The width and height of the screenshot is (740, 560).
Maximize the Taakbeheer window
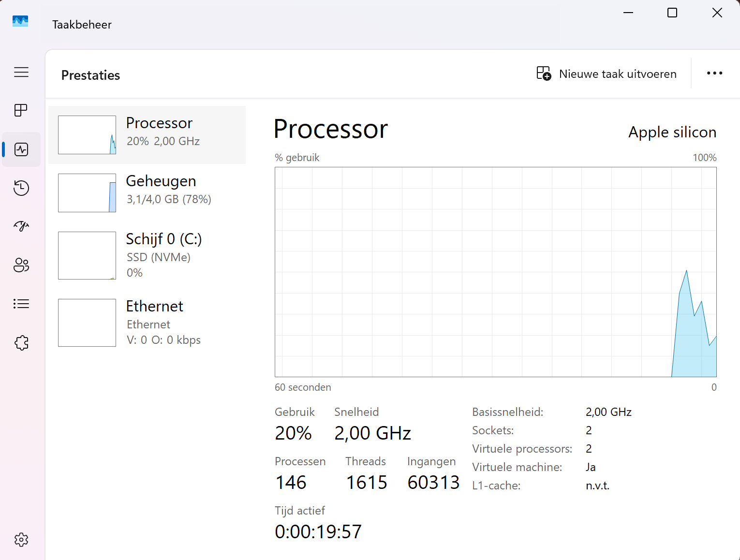(672, 13)
